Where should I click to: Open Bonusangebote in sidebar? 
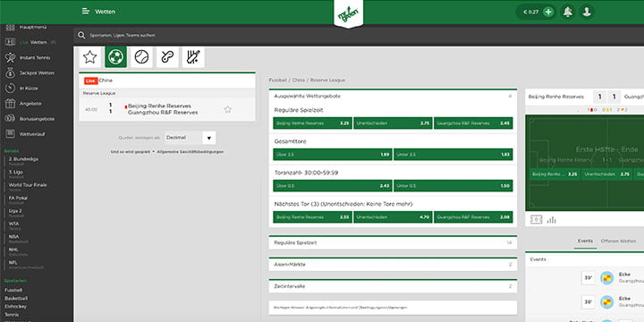click(37, 119)
